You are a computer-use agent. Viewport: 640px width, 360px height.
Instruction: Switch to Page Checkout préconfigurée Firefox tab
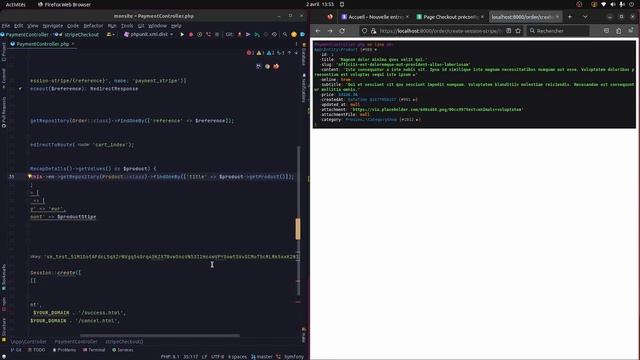point(450,17)
